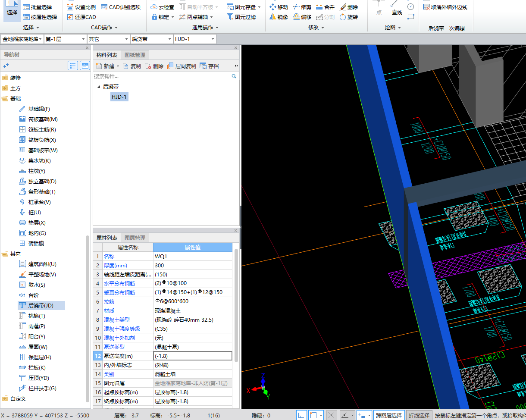Open the project dropdown 金地湘家荡地库

(x=22, y=39)
